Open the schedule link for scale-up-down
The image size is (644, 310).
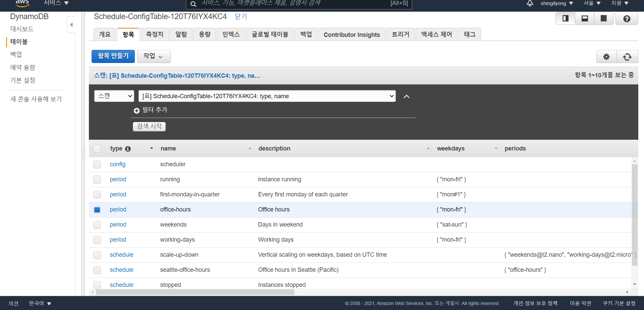pos(121,255)
